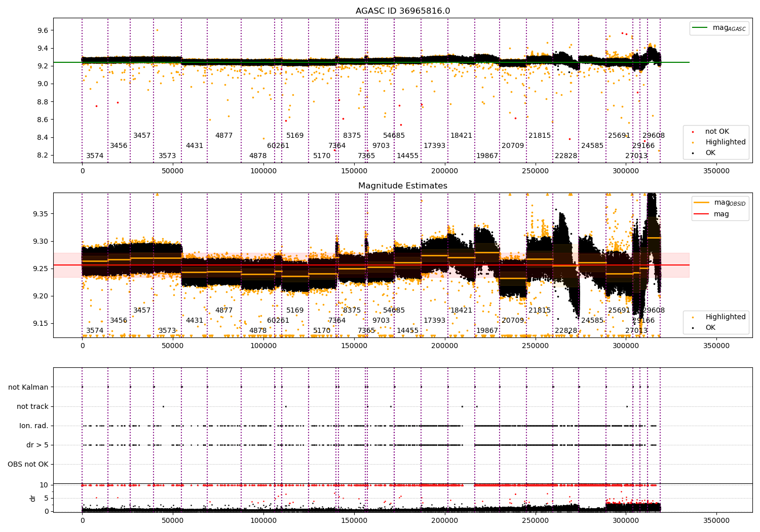Click obsid label 4878 in top plot
This screenshot has width=760, height=532.
[258, 156]
